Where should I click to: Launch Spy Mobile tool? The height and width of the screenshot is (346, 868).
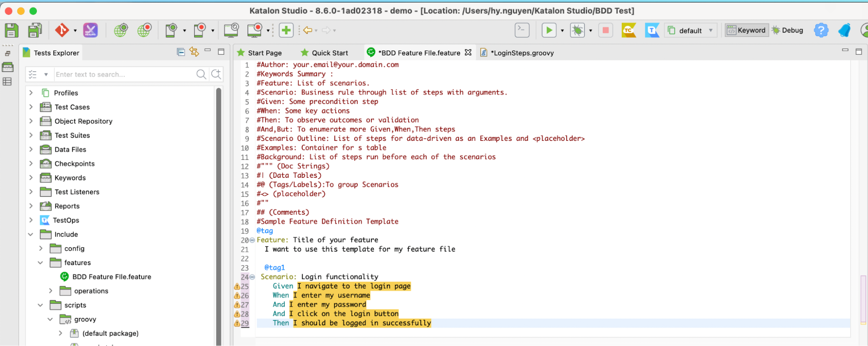(x=172, y=30)
